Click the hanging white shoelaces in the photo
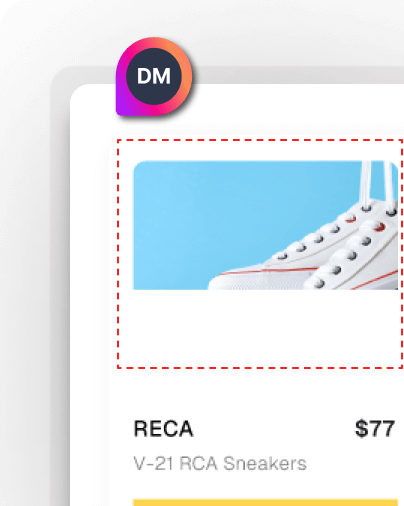Viewport: 404px width, 506px height. click(x=377, y=182)
